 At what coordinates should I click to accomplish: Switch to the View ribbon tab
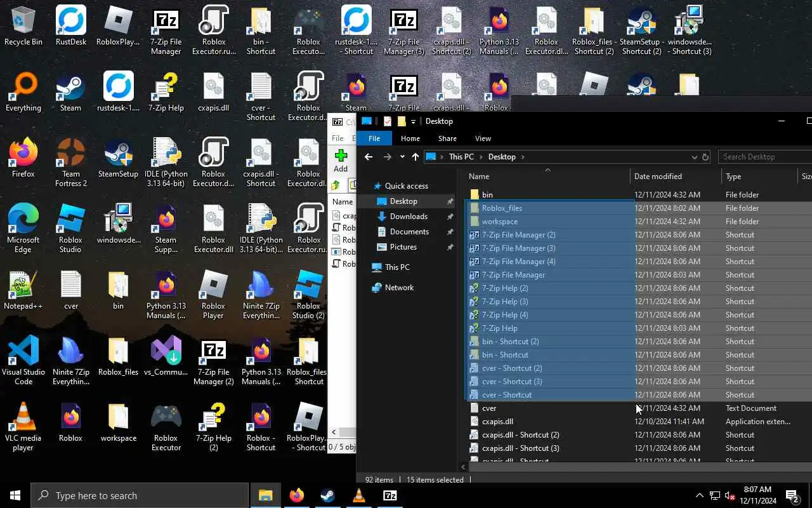(483, 138)
